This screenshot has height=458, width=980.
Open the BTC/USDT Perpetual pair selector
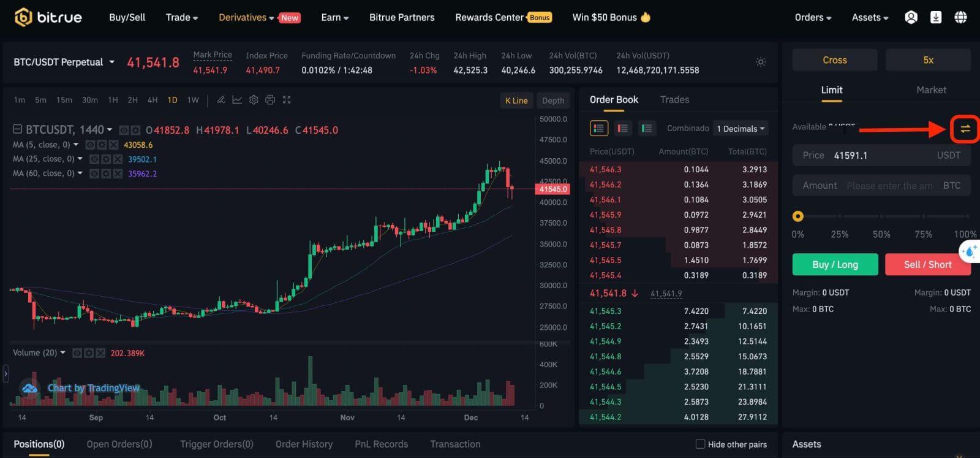pos(64,62)
